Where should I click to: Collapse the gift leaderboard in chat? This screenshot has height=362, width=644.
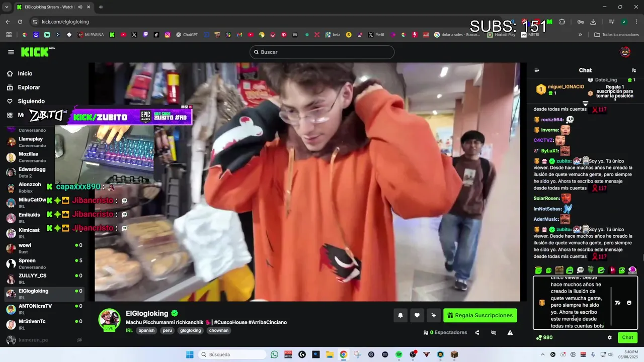tap(585, 103)
